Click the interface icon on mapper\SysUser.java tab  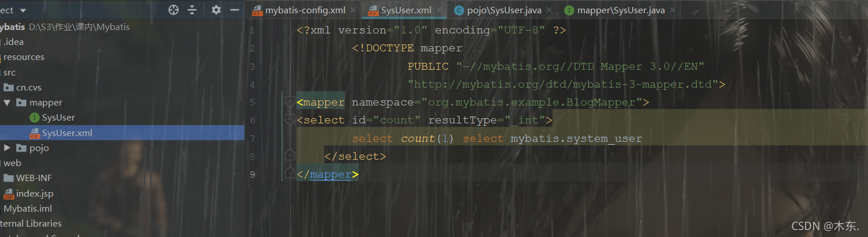pos(569,10)
